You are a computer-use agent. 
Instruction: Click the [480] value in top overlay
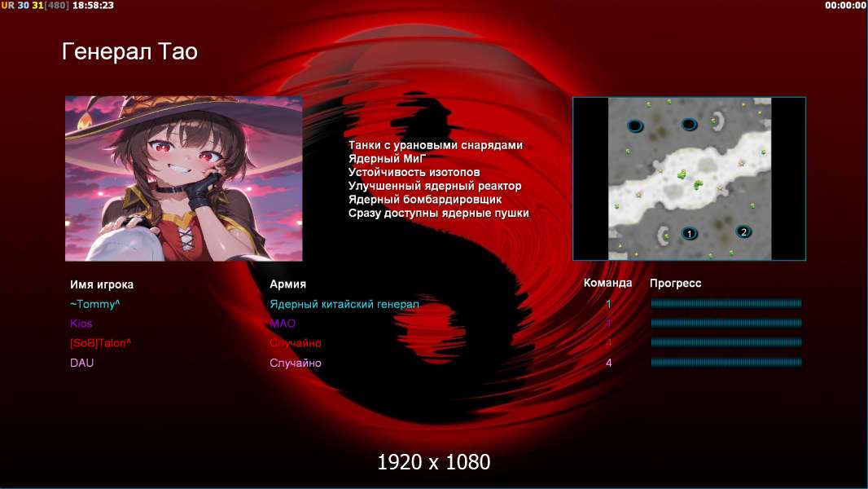click(57, 5)
